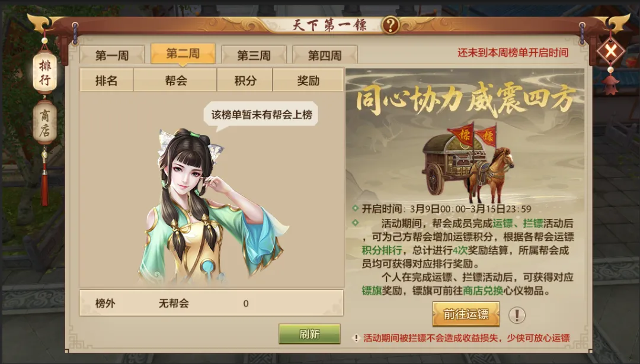
Task: Open the question mark help icon
Action: [390, 25]
